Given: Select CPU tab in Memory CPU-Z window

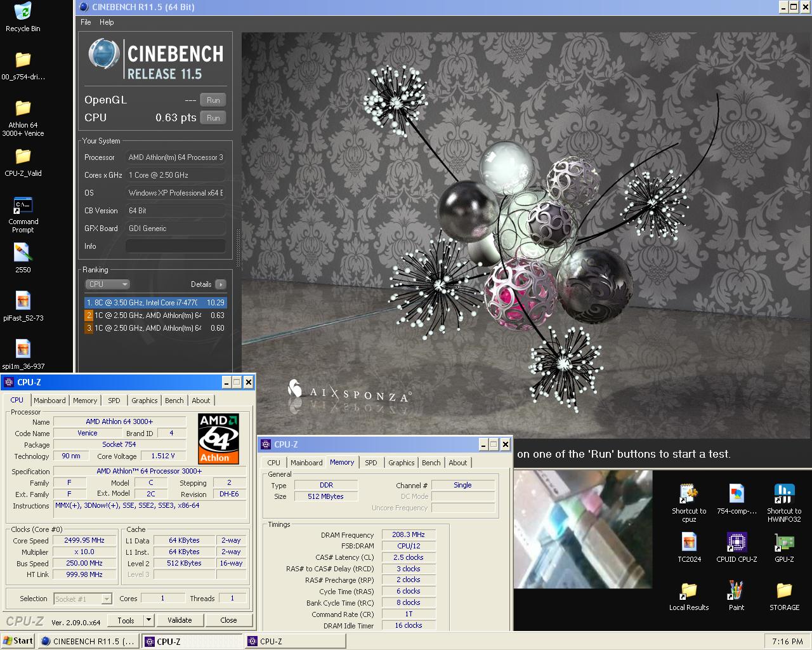Looking at the screenshot, I should (x=274, y=463).
